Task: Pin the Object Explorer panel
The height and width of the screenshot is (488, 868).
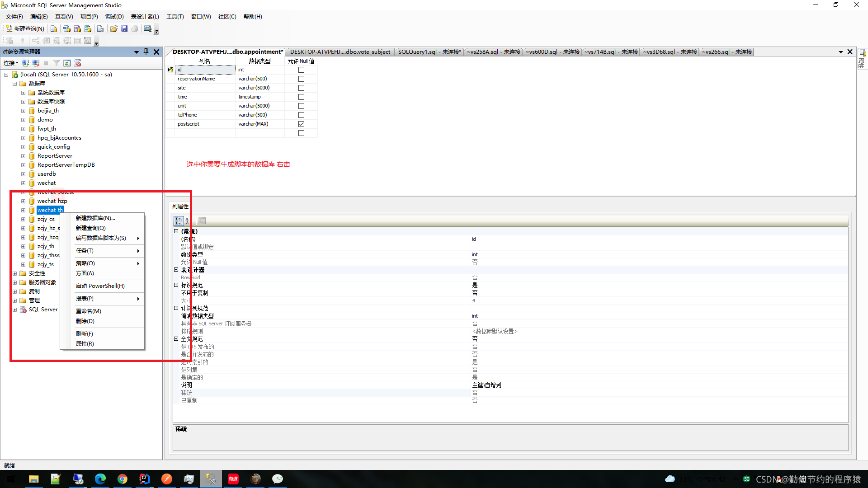Action: pyautogui.click(x=146, y=52)
